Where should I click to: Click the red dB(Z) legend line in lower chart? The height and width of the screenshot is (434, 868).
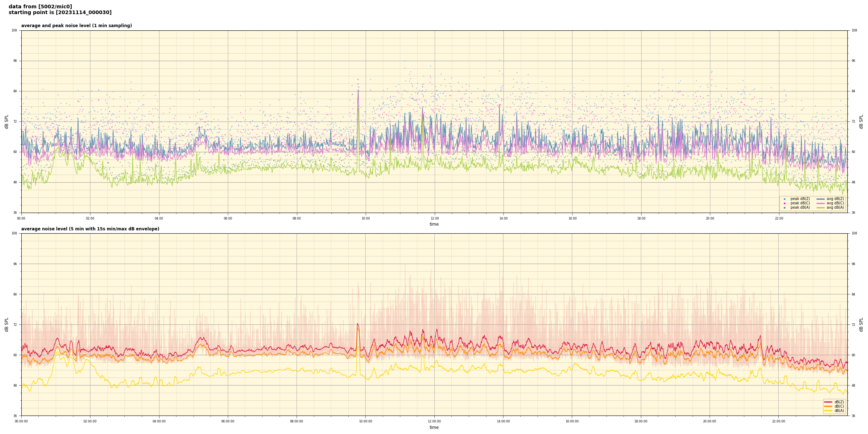pos(828,402)
